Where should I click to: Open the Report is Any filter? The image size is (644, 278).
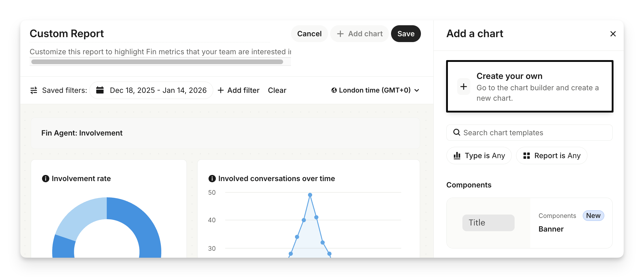pos(551,156)
